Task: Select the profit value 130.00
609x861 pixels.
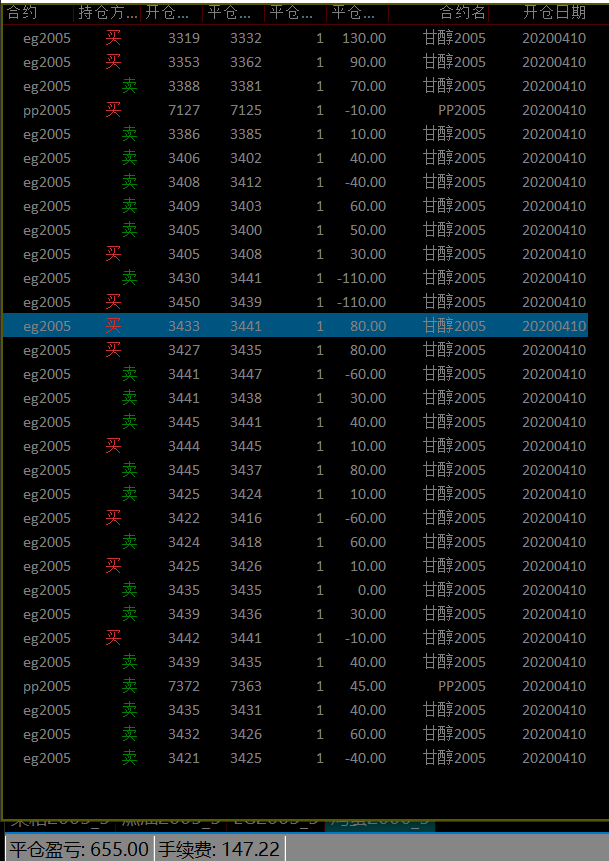Action: point(364,38)
